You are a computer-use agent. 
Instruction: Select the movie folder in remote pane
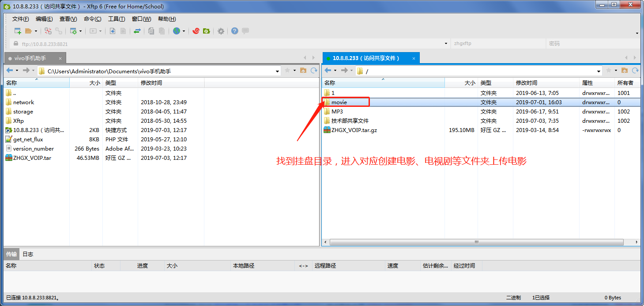pyautogui.click(x=339, y=102)
